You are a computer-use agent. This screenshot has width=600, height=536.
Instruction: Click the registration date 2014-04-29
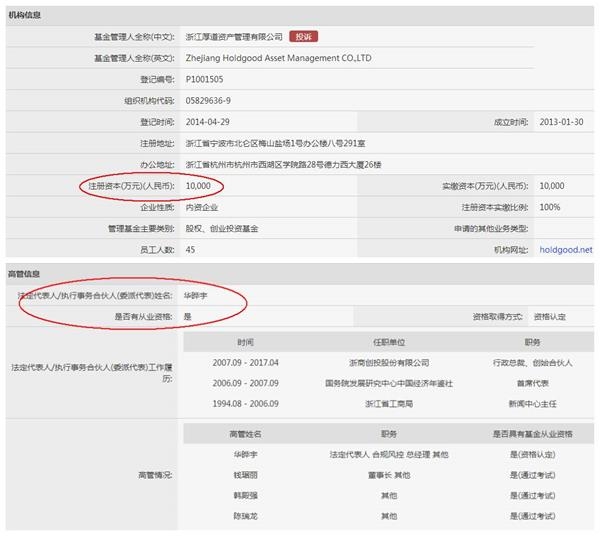[x=210, y=122]
